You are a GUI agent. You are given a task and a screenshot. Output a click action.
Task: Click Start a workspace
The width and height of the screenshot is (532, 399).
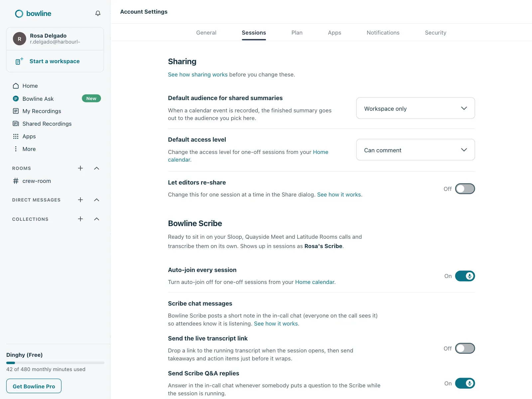pyautogui.click(x=55, y=61)
